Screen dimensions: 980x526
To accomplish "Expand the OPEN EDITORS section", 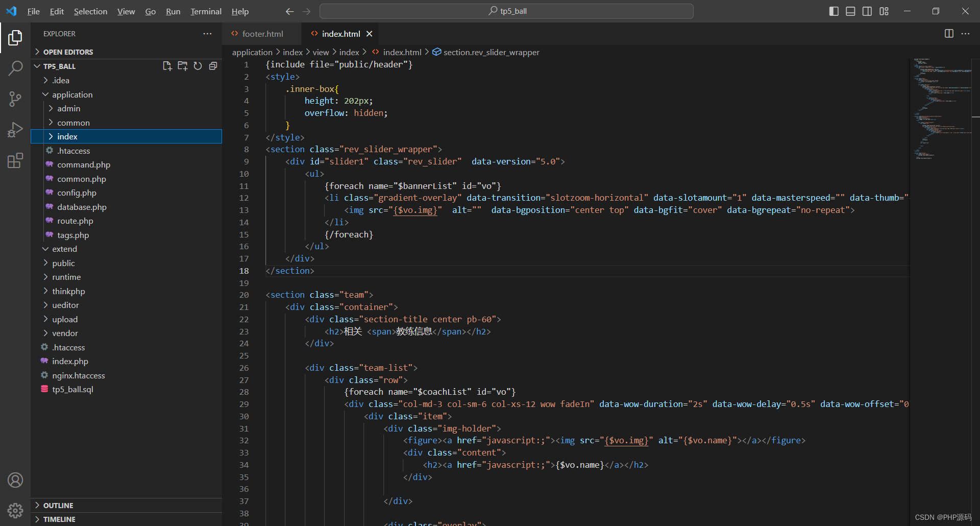I will coord(126,52).
